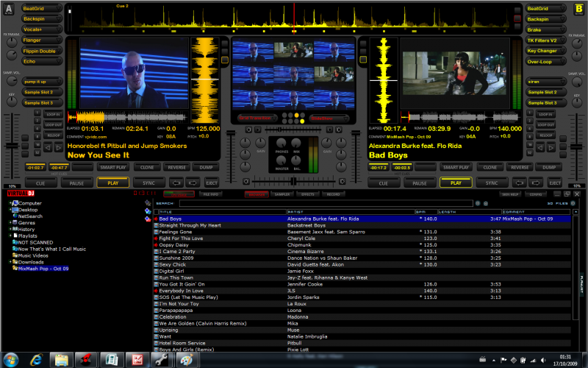Switch to the RECORD tab
588x368 pixels.
pyautogui.click(x=333, y=194)
